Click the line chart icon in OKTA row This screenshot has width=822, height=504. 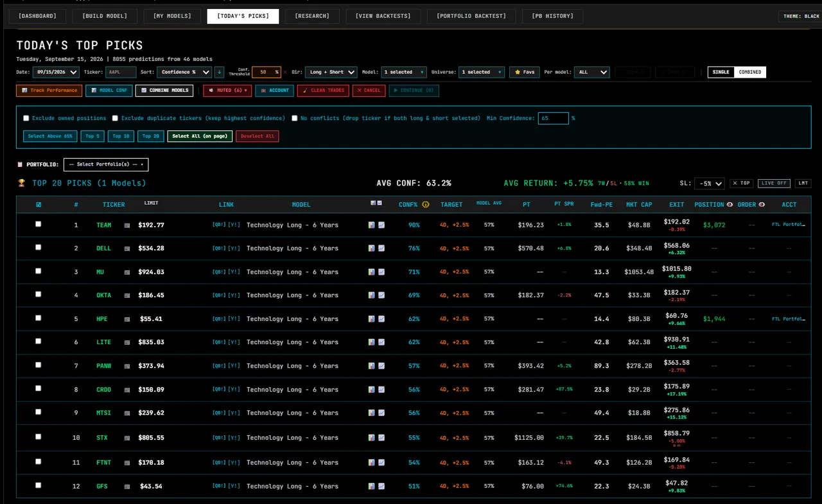point(381,295)
